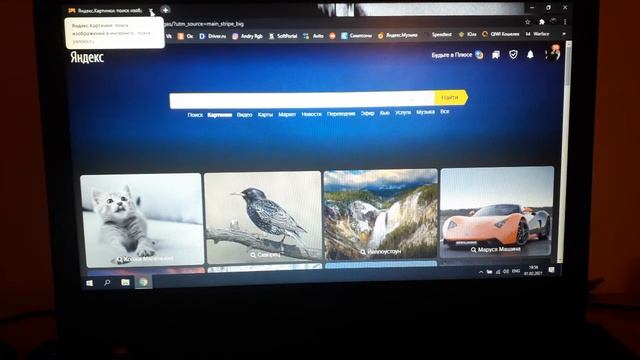Image resolution: width=640 pixels, height=360 pixels.
Task: Open the Йеллоустоун waterfall thumbnail
Action: click(380, 214)
